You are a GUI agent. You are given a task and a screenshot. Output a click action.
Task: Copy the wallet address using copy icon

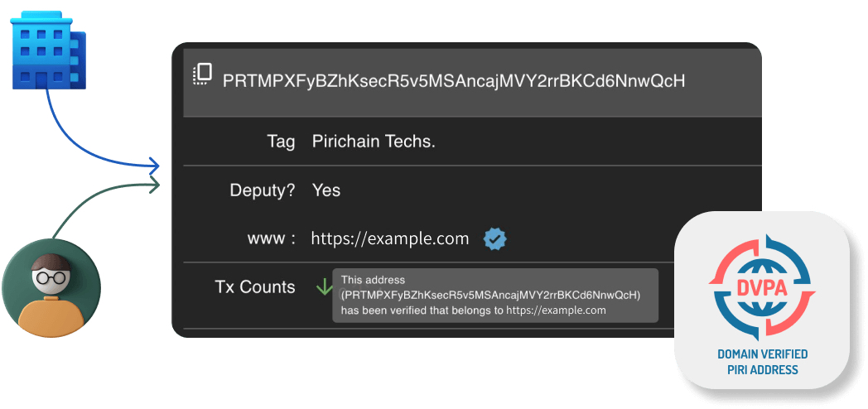click(x=203, y=74)
